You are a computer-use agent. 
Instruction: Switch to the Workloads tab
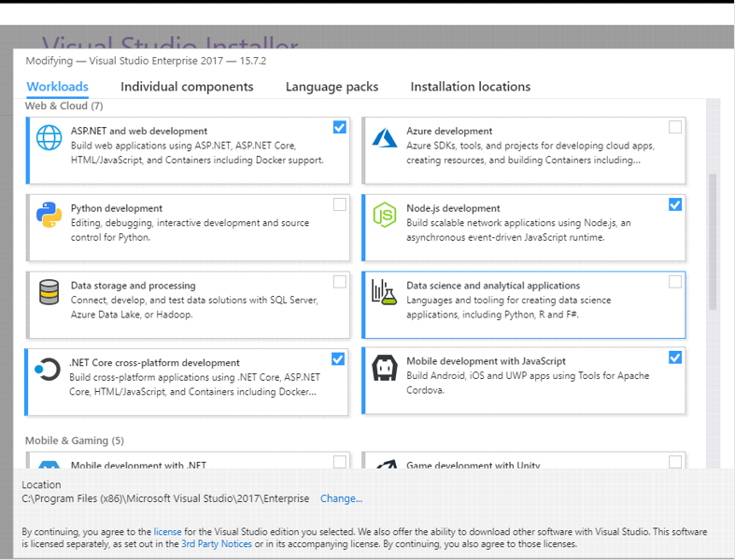click(x=57, y=87)
